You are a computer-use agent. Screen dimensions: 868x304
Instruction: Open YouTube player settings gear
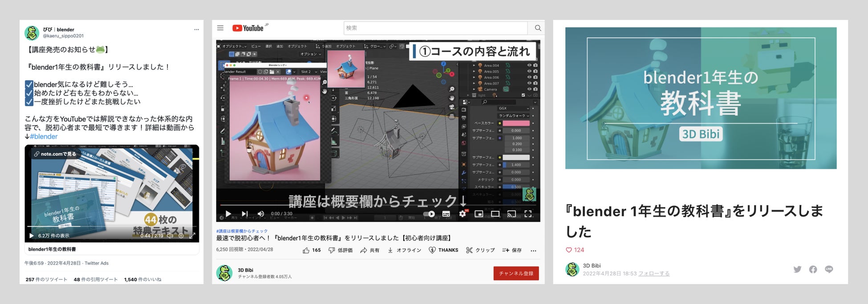pos(462,214)
